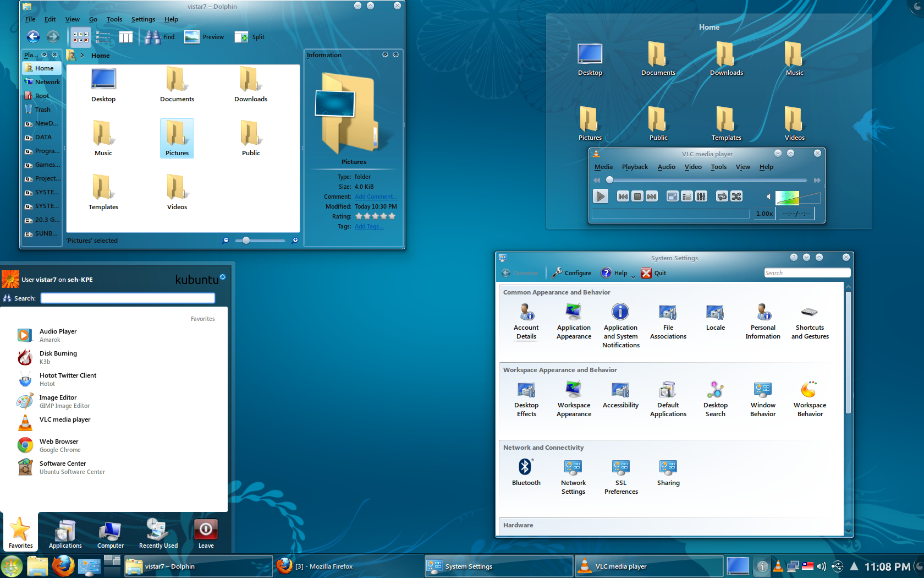924x578 pixels.
Task: Rate Pictures folder five stars
Action: tap(392, 216)
